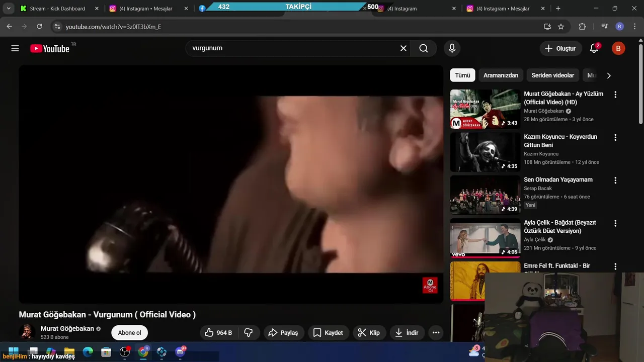The image size is (644, 362).
Task: Click the Abone Ol watermark in the video
Action: (x=430, y=285)
